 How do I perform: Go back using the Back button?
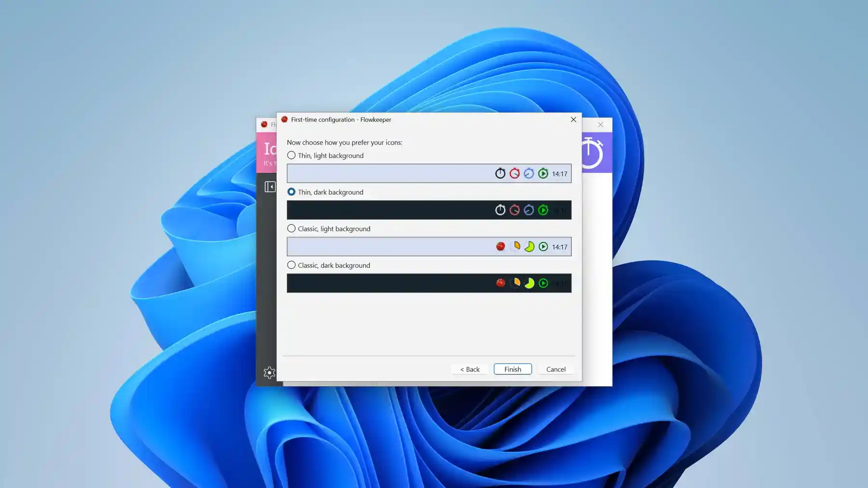tap(469, 369)
